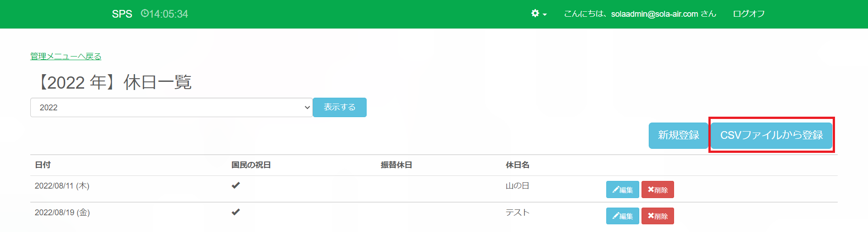Click CSVファイルから登録 button

[771, 135]
